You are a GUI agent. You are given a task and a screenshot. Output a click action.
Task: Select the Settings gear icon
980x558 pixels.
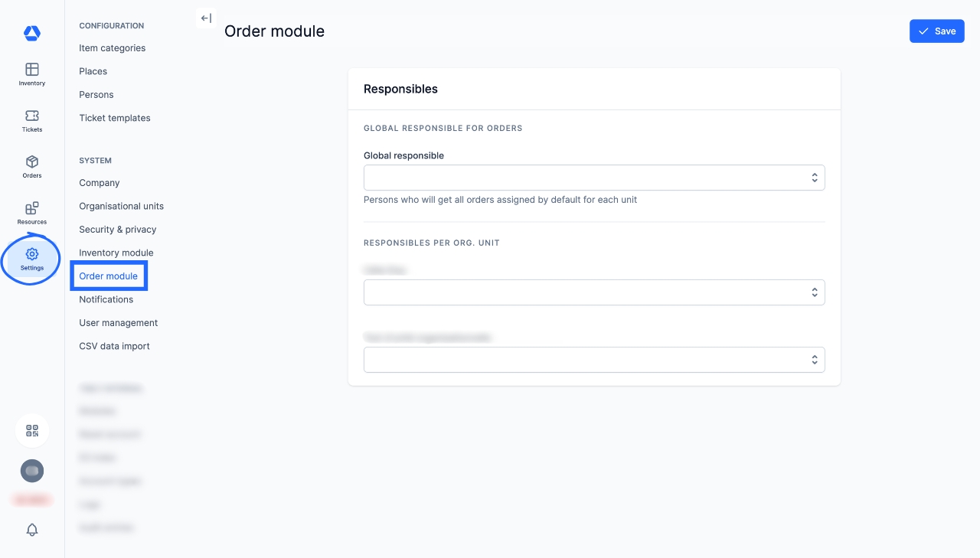click(32, 258)
